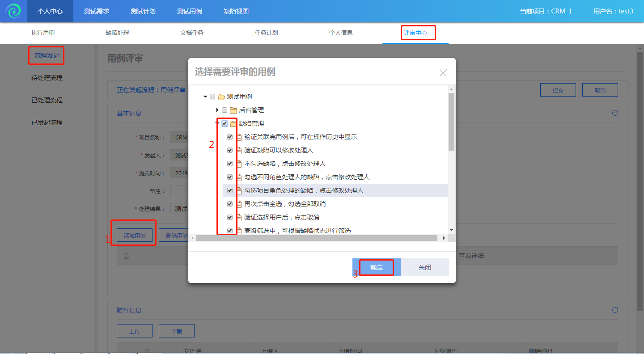Viewport: 644px width, 354px height.
Task: Click the 后台管理 folder icon
Action: 233,110
